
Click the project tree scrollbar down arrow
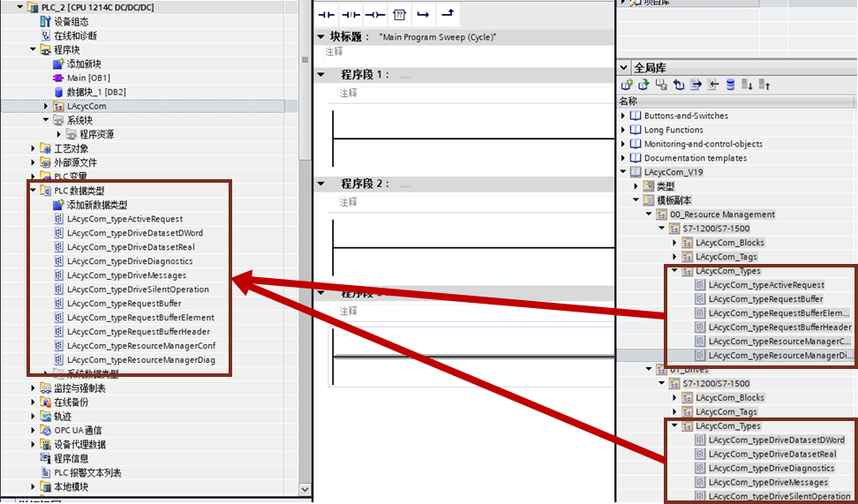pyautogui.click(x=305, y=489)
